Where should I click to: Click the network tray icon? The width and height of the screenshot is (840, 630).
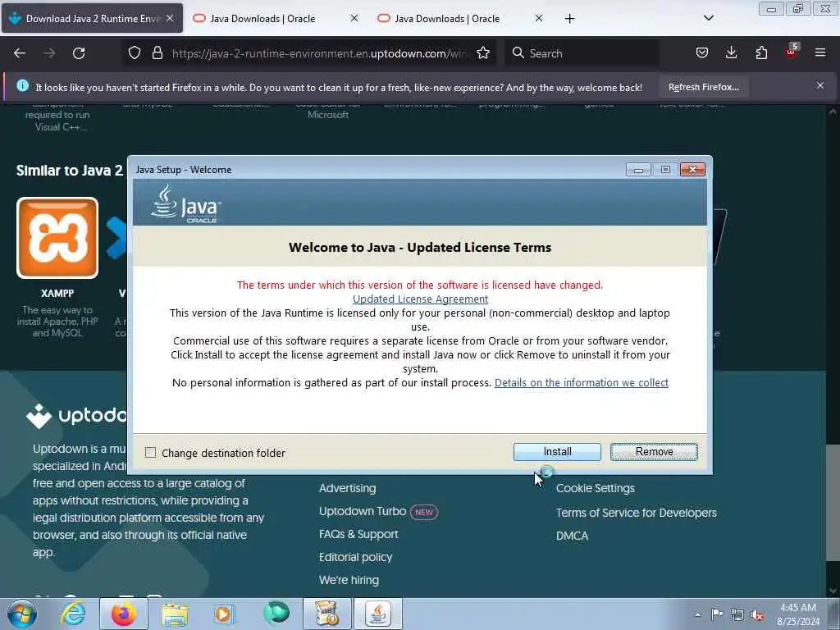[737, 614]
